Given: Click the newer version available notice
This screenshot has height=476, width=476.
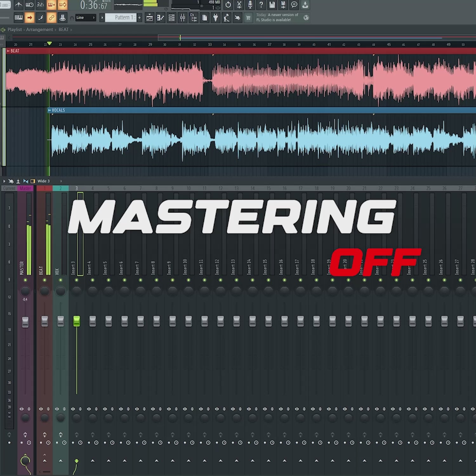Looking at the screenshot, I should point(278,17).
